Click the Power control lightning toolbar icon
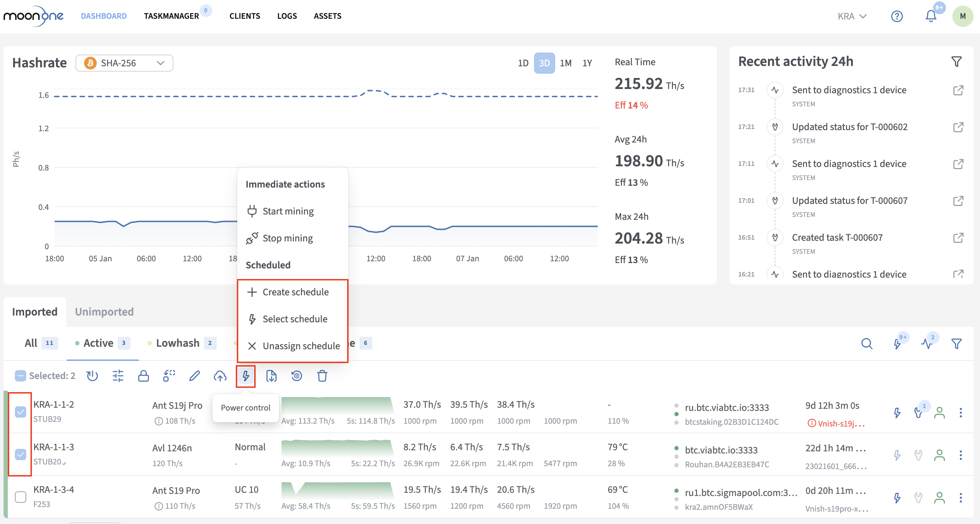980x524 pixels. 245,376
